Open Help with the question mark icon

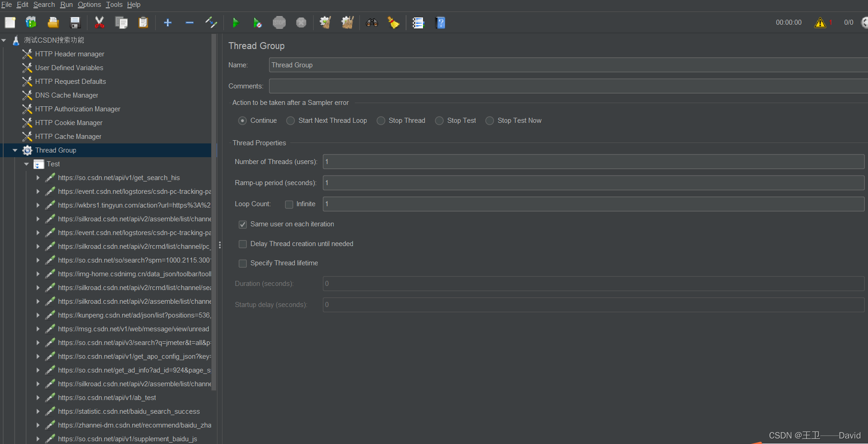(440, 22)
